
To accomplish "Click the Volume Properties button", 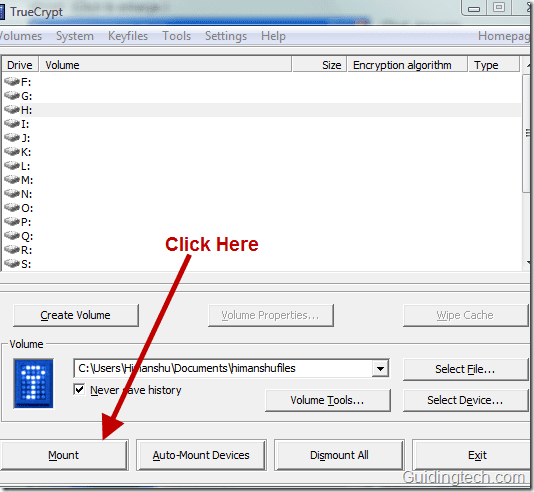I will tap(271, 315).
